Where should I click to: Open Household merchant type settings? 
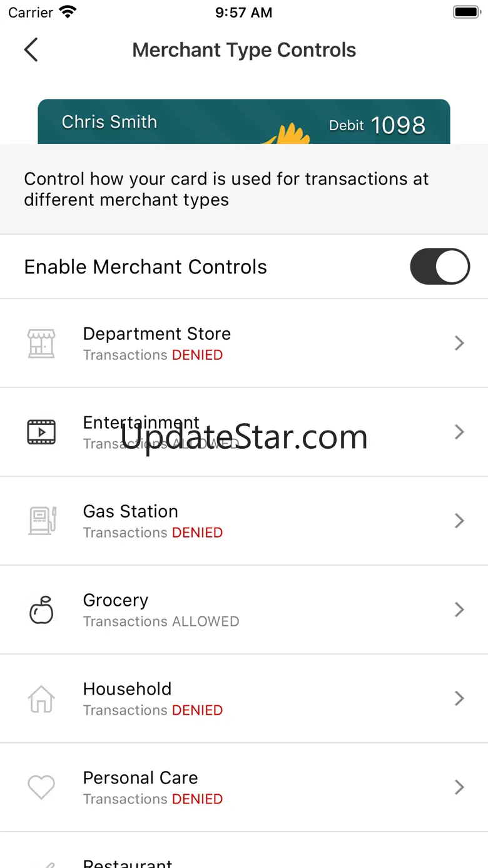pos(244,698)
